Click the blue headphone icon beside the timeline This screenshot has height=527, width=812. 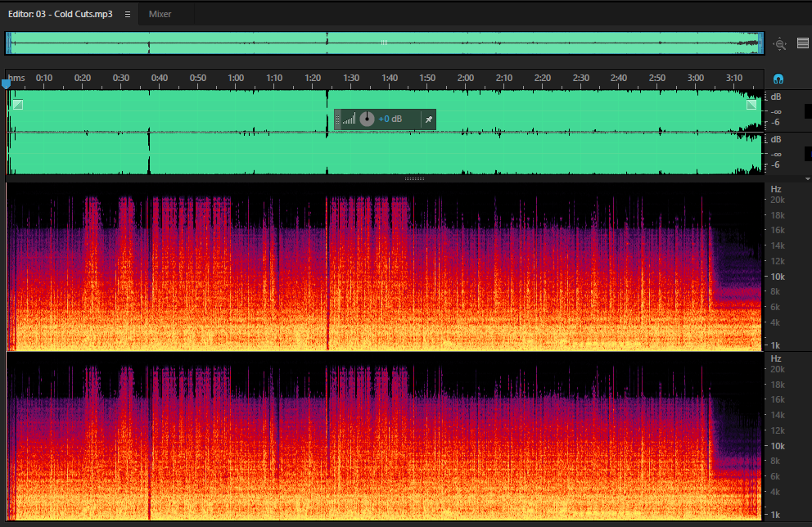(x=778, y=79)
